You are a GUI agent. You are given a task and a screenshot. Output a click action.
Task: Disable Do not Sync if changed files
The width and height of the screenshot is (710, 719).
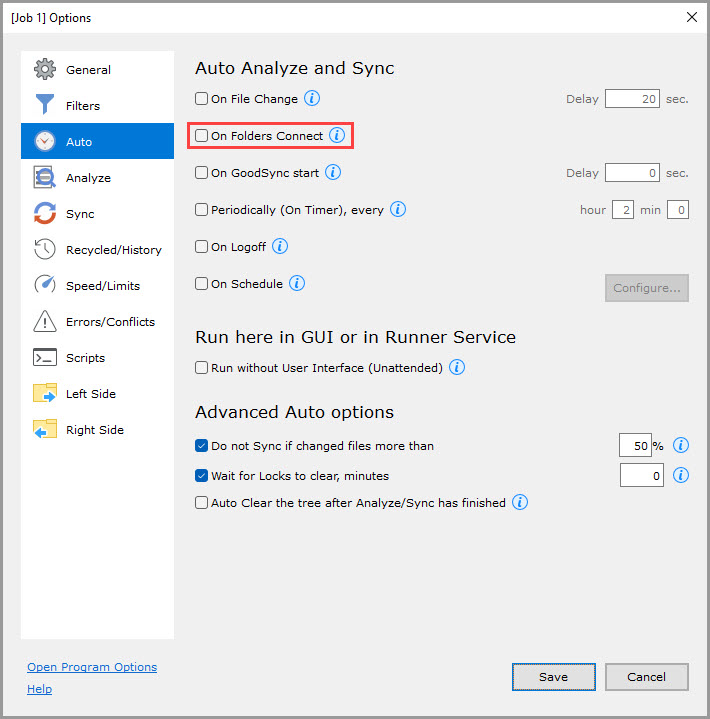(202, 446)
